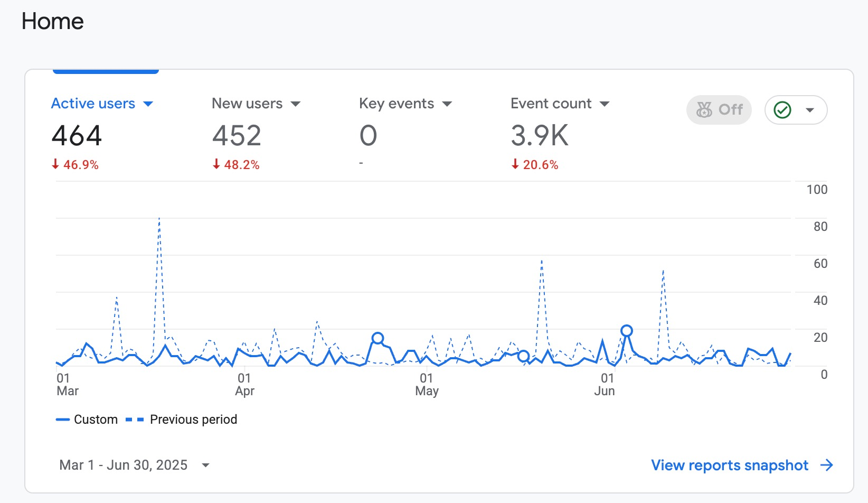
Task: Click the red down arrow beside 46.9%
Action: click(55, 164)
